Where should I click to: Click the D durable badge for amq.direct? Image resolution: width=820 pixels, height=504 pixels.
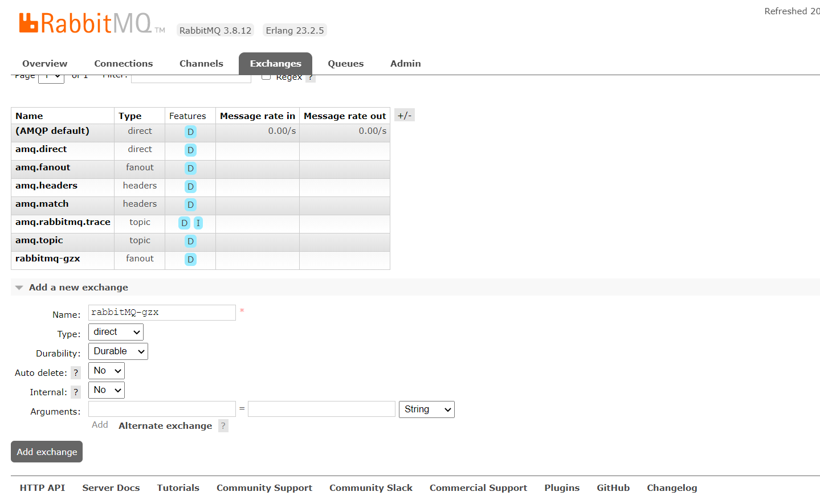point(190,150)
